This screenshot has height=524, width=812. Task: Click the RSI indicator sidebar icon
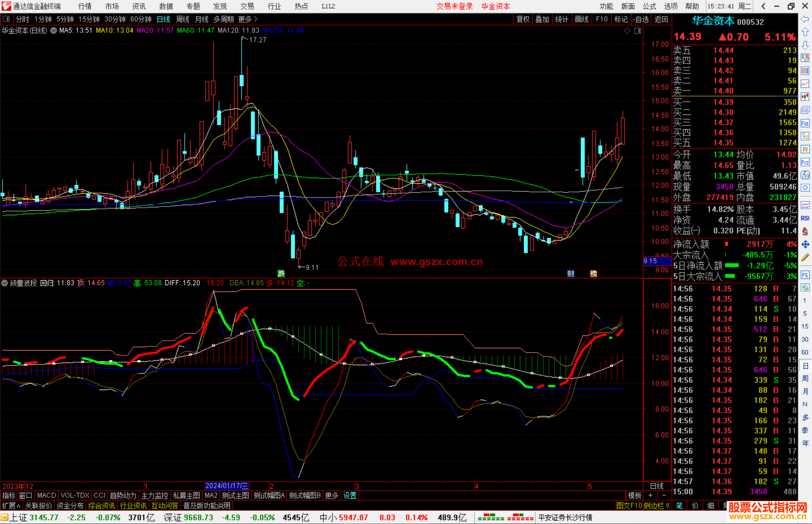click(x=805, y=218)
